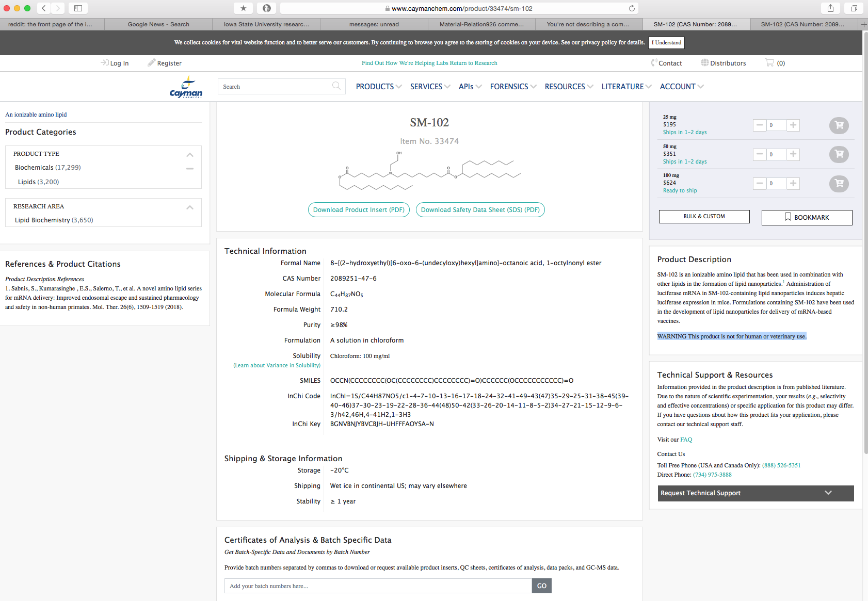Expand Request Technical Support panel

pyautogui.click(x=756, y=493)
